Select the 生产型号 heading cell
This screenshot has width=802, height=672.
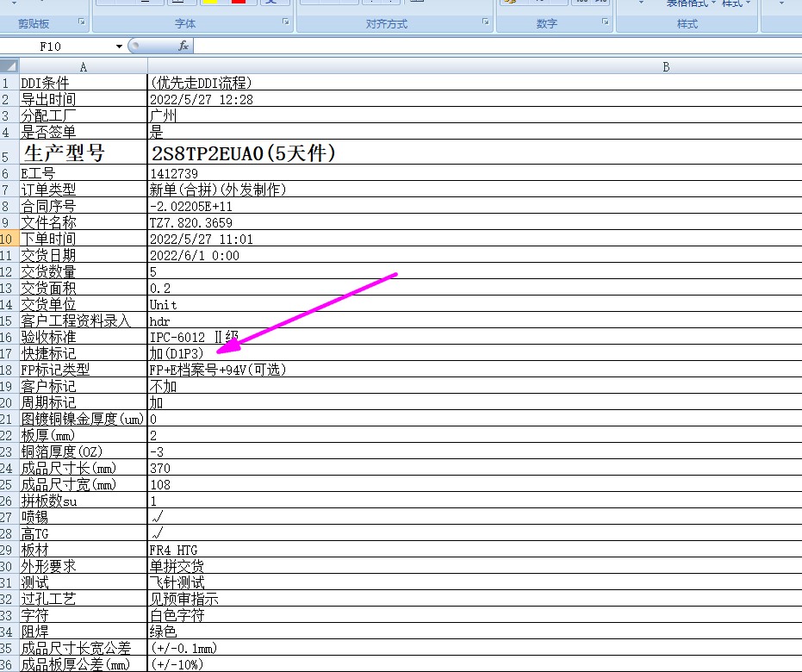pos(84,152)
